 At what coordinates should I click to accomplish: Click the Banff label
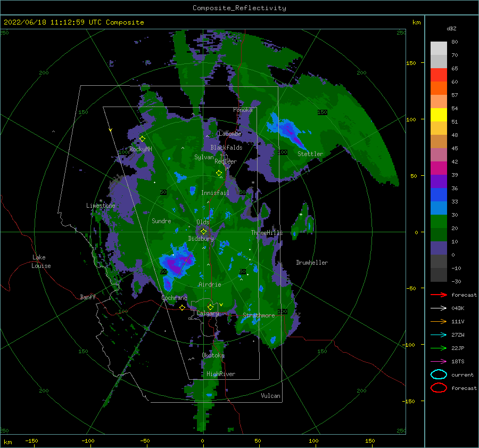tap(88, 297)
